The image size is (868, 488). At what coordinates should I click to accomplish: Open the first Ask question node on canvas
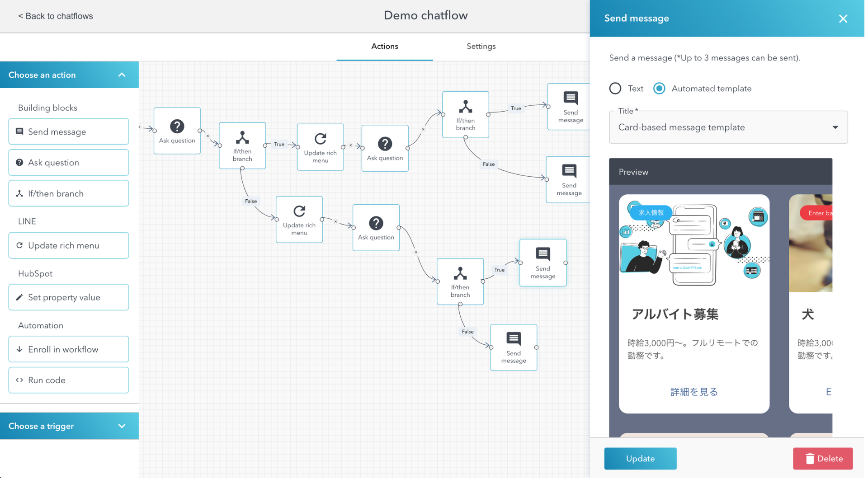coord(177,130)
